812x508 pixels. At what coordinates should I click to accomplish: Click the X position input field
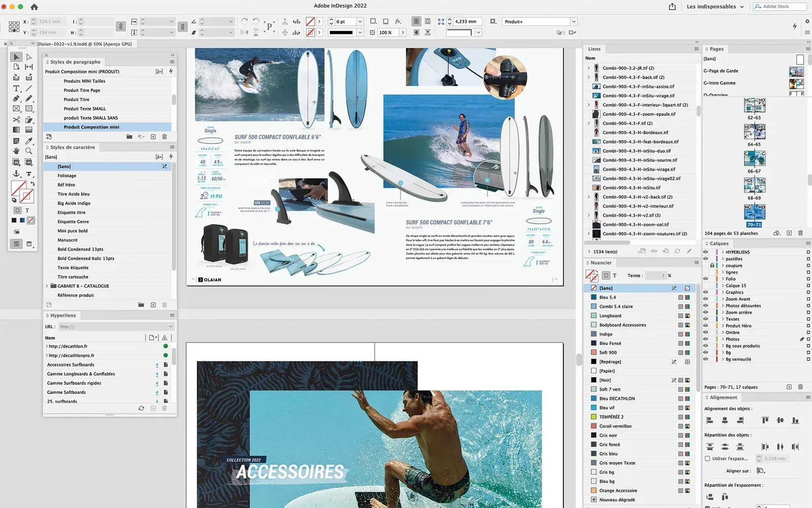[x=50, y=21]
